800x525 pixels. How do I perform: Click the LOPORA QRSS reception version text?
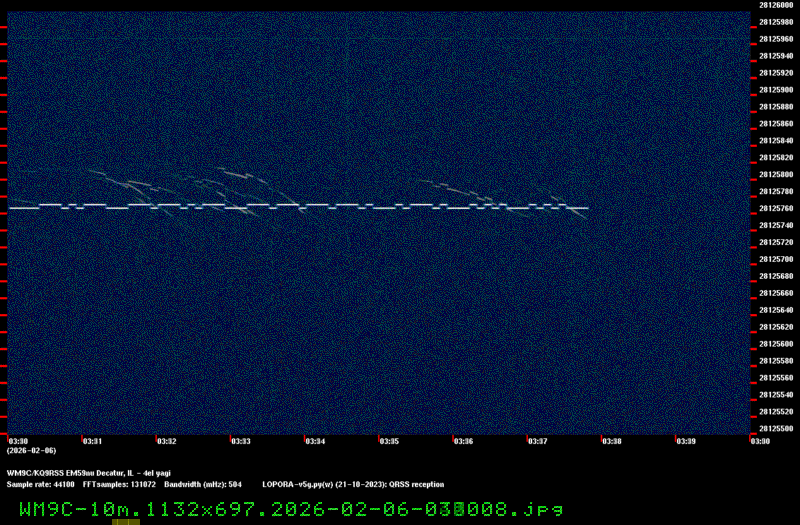click(353, 484)
